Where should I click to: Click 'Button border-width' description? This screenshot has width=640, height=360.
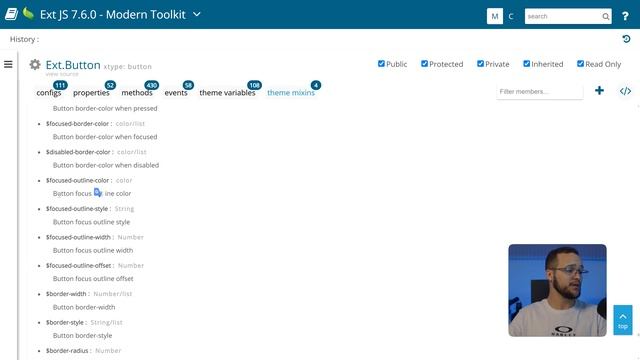(84, 307)
